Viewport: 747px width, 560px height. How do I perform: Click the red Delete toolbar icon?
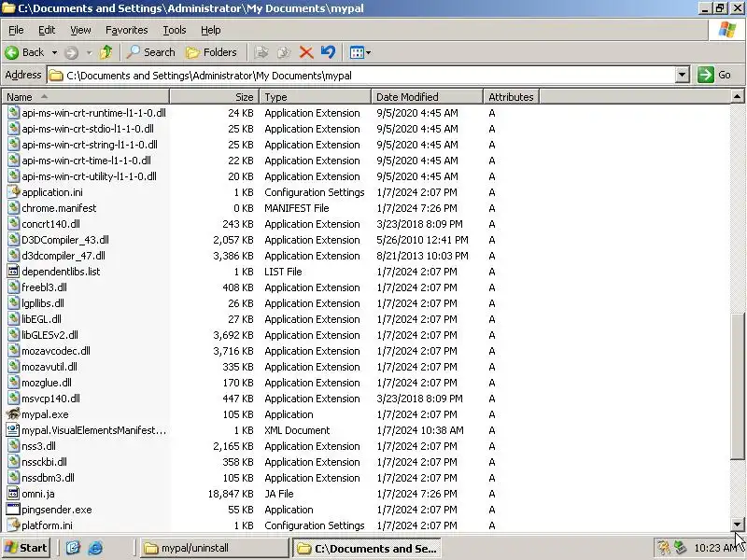[x=306, y=52]
